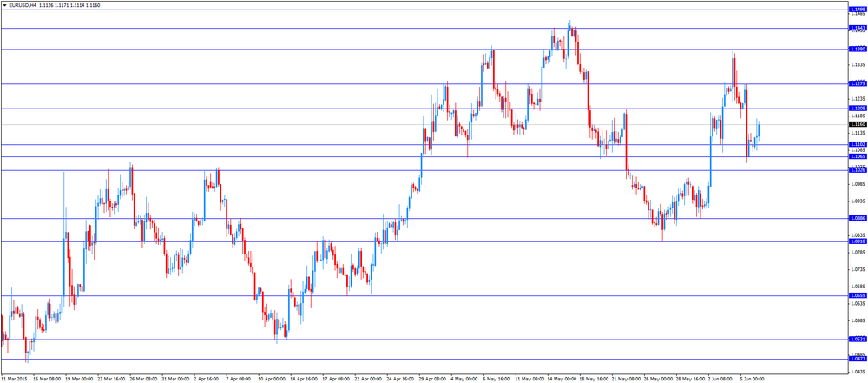Image resolution: width=868 pixels, height=383 pixels.
Task: Select the 1.0531 horizontal line price label
Action: click(x=858, y=340)
